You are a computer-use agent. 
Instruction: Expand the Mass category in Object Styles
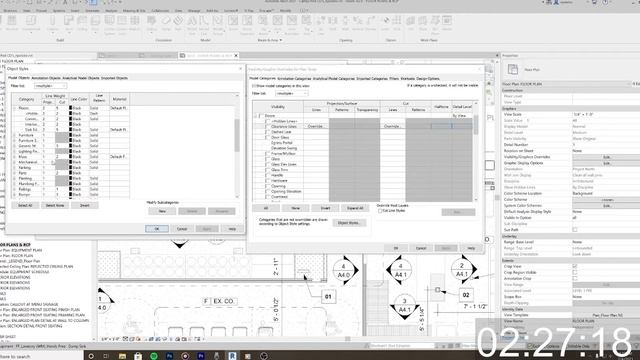point(14,157)
